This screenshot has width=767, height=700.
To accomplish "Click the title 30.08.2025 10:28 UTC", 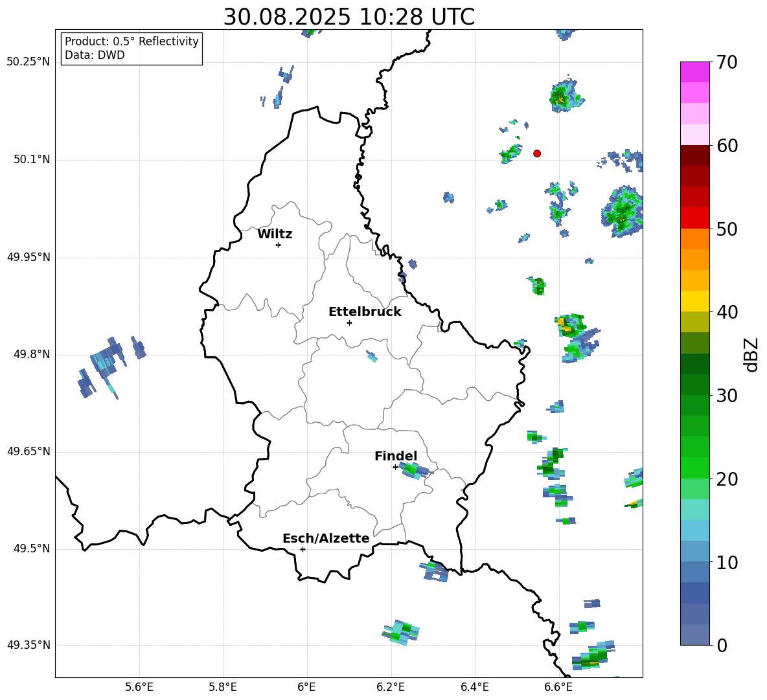I will click(349, 17).
